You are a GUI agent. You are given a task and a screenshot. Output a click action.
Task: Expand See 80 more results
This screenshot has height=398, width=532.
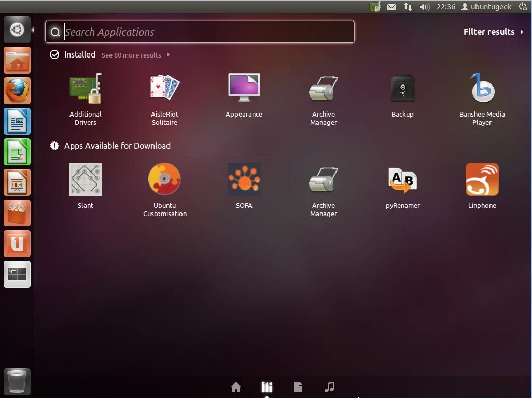135,55
